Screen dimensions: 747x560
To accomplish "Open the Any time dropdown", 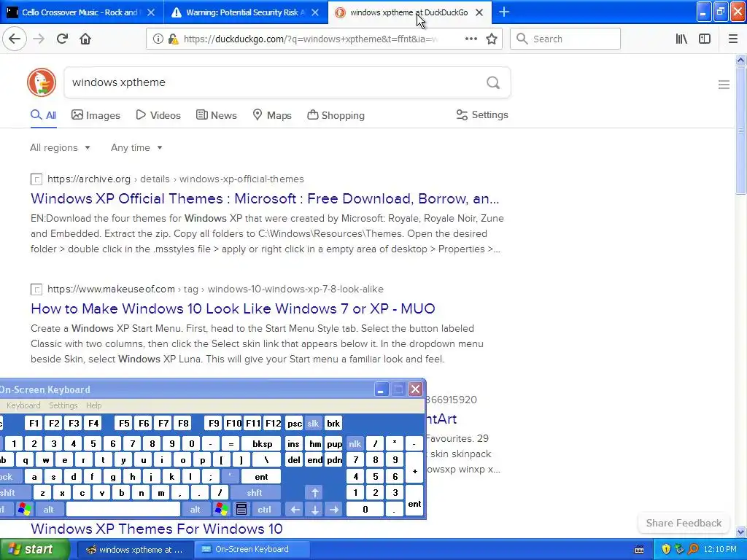I will (136, 147).
